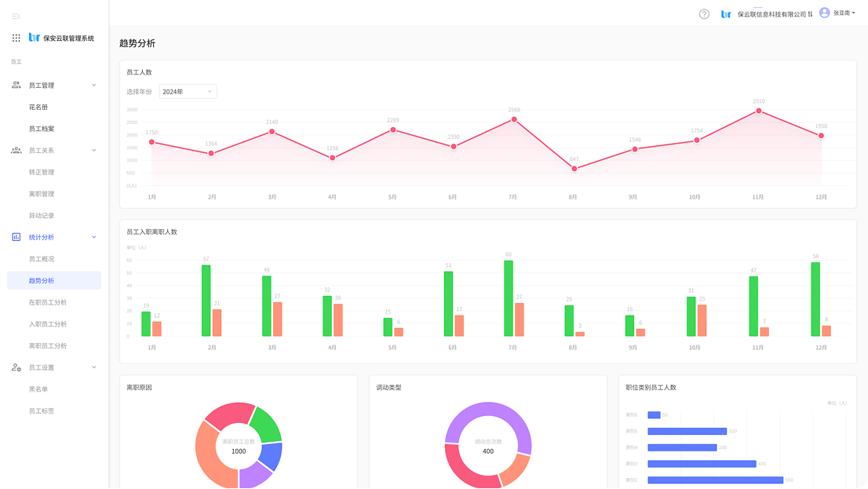Click the user avatar icon
This screenshot has width=868, height=489.
tap(824, 13)
